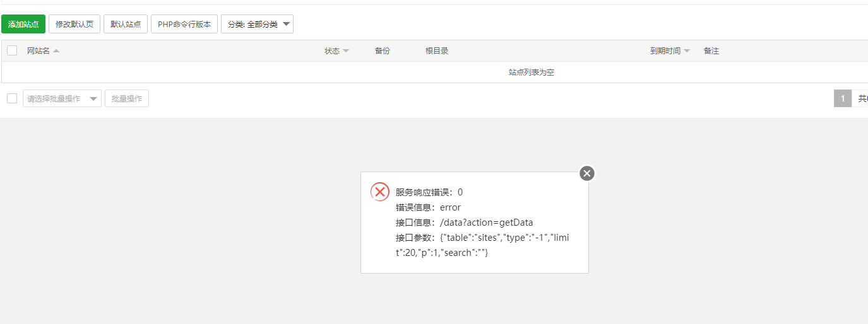Screen dimensions: 868x324
Task: Open 修改默认页 settings
Action: coord(74,24)
